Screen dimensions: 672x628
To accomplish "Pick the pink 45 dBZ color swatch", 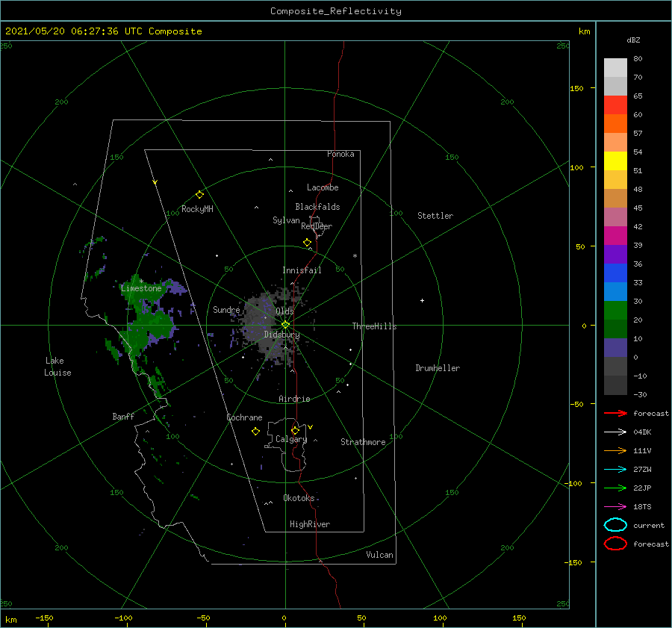I will (x=615, y=217).
